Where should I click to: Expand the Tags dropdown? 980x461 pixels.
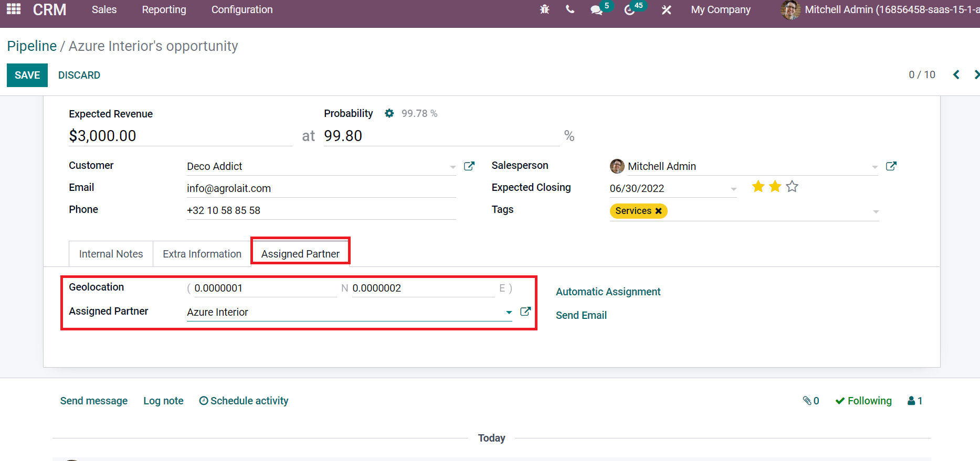(x=876, y=211)
